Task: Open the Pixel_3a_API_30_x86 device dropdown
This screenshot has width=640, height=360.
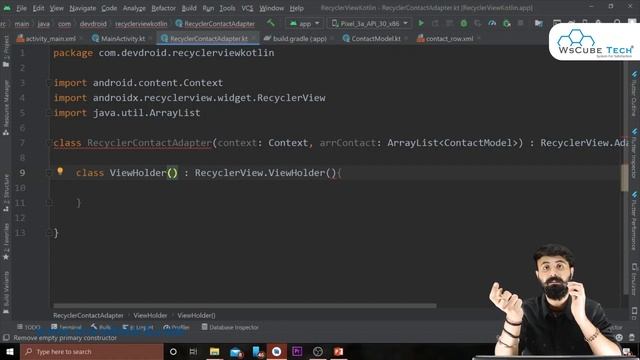Action: click(x=369, y=24)
